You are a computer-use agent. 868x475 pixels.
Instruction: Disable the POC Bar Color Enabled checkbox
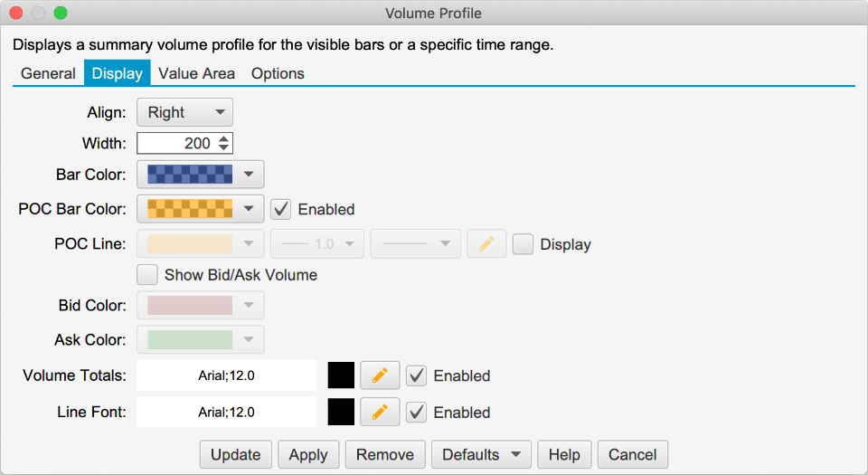click(281, 209)
